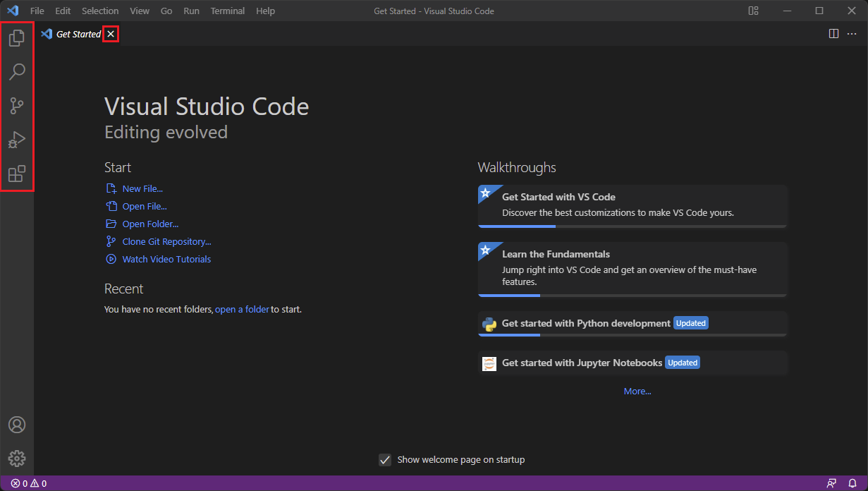Click progress bar under Python development walkthrough
This screenshot has width=868, height=491.
tap(632, 335)
